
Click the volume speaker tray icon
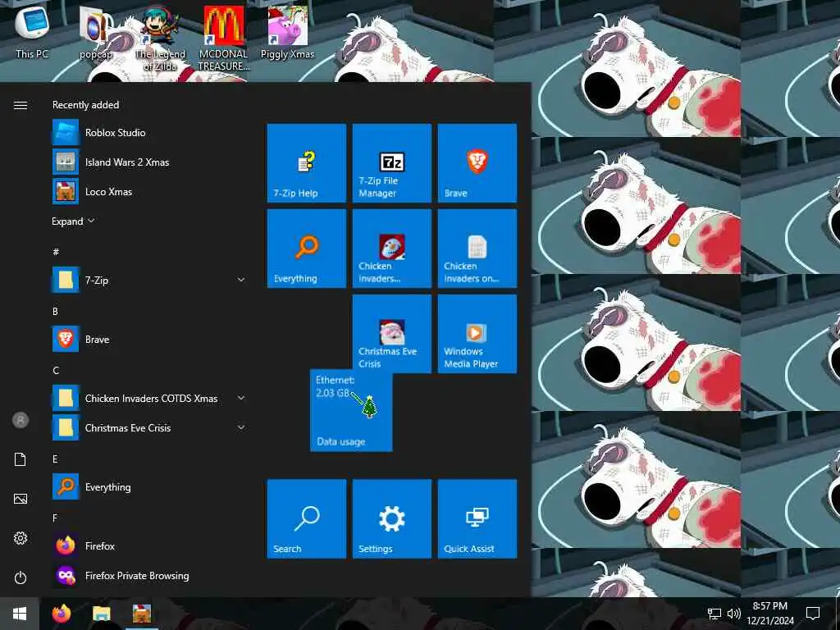point(734,614)
